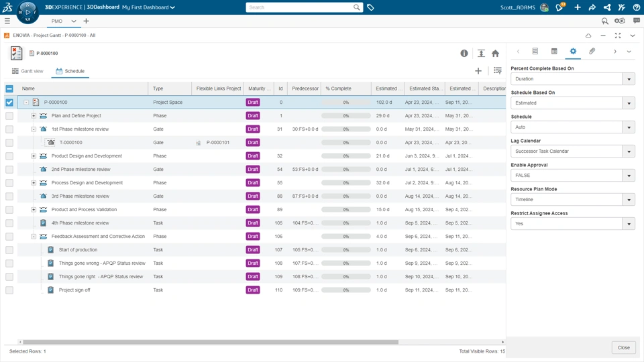
Task: Click the Maturity column header
Action: tap(259, 88)
